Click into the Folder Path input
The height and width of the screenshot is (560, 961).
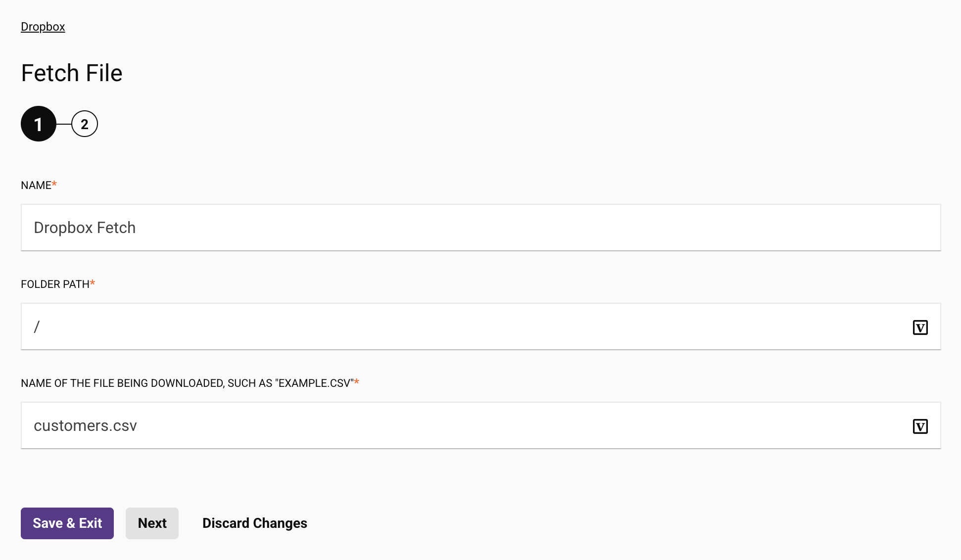coord(465,327)
